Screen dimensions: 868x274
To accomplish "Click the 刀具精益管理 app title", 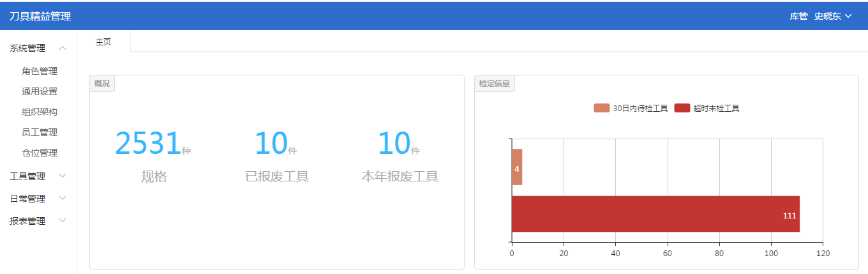I will [x=40, y=16].
